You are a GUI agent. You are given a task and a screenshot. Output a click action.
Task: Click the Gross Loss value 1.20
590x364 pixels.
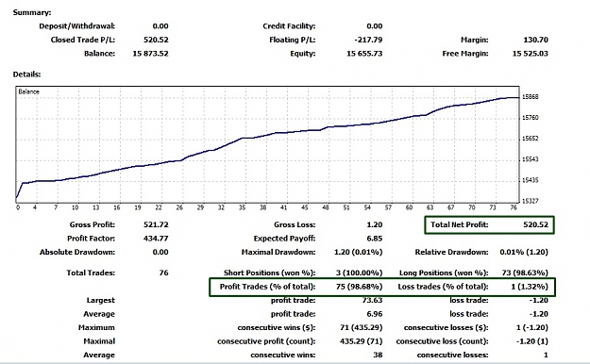[x=375, y=224]
